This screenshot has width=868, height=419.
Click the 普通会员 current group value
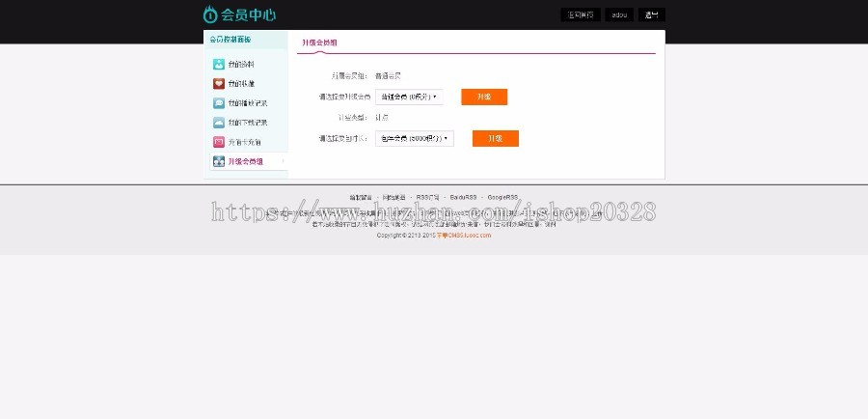point(388,76)
